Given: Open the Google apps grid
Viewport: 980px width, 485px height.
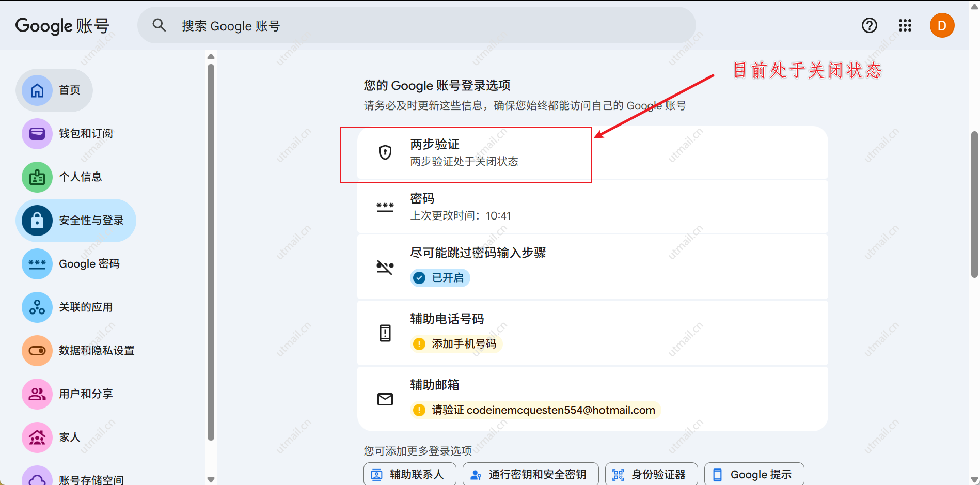Looking at the screenshot, I should (x=905, y=25).
